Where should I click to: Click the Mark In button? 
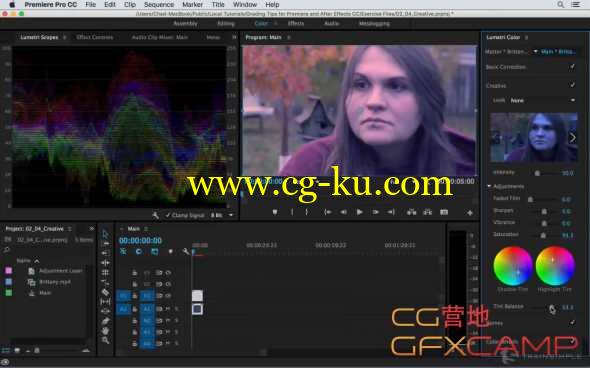click(292, 212)
